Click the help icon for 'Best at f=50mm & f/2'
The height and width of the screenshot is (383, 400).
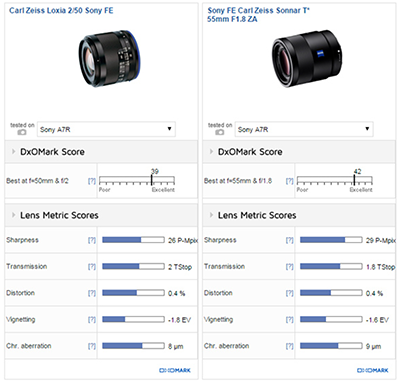tap(92, 181)
